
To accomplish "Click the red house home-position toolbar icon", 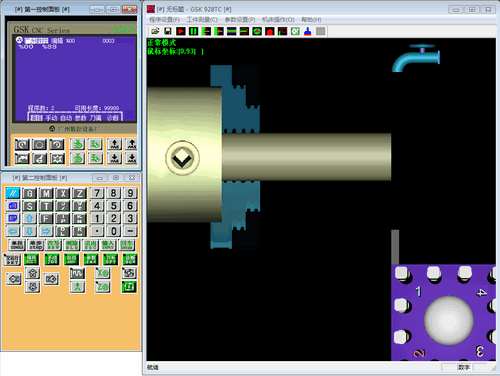I will coord(270,31).
